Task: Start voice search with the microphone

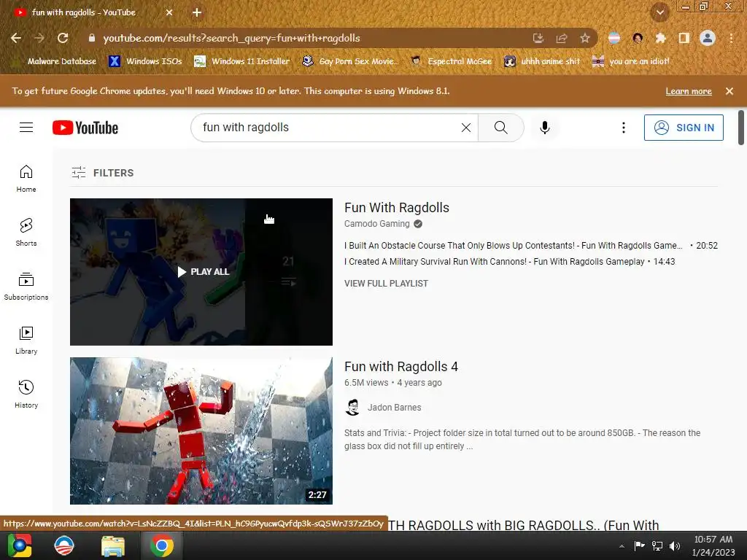Action: pos(544,128)
